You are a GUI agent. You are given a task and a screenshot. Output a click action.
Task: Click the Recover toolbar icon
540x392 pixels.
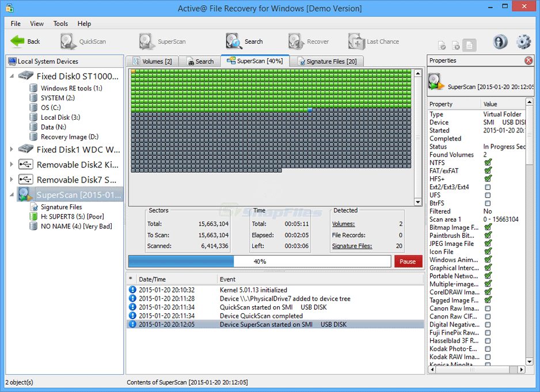(x=295, y=41)
